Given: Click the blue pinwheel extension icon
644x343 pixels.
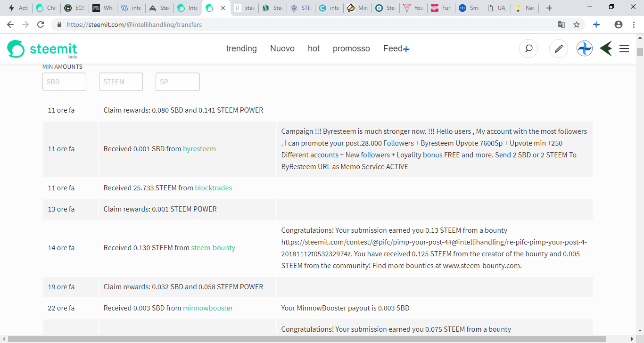Looking at the screenshot, I should 596,24.
